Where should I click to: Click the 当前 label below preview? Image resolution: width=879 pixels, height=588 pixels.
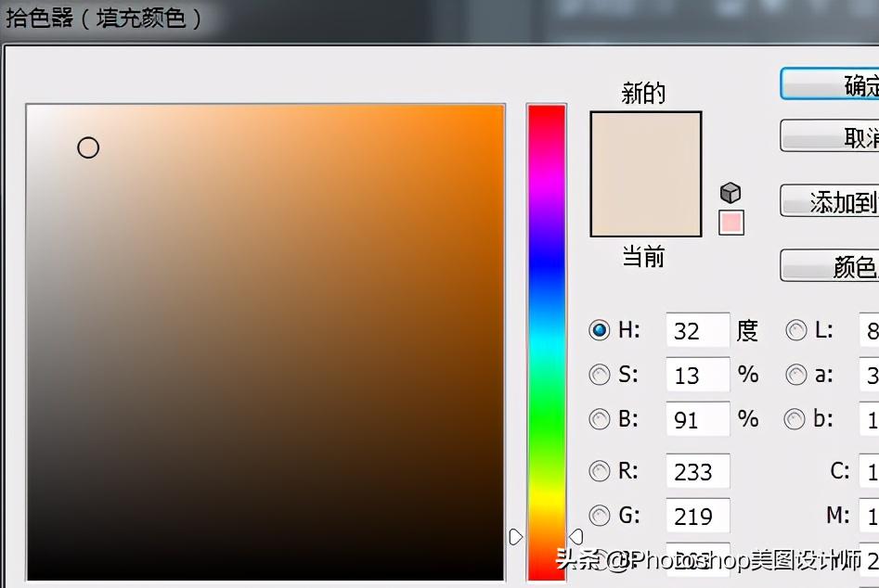click(x=643, y=257)
